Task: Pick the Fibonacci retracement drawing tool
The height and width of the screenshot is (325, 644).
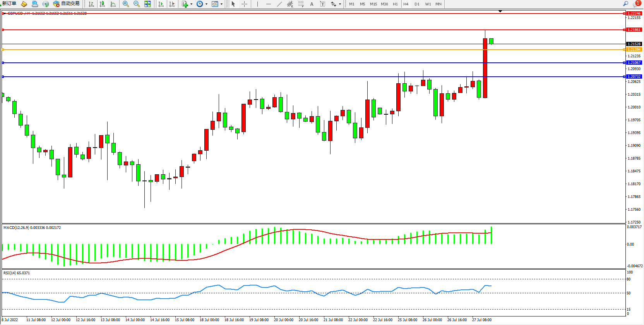Action: [301, 4]
